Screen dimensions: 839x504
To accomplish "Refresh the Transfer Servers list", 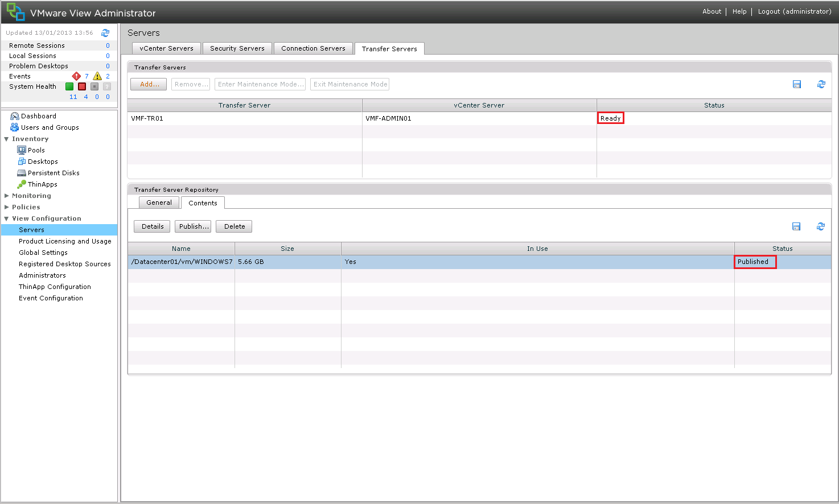I will pos(821,84).
